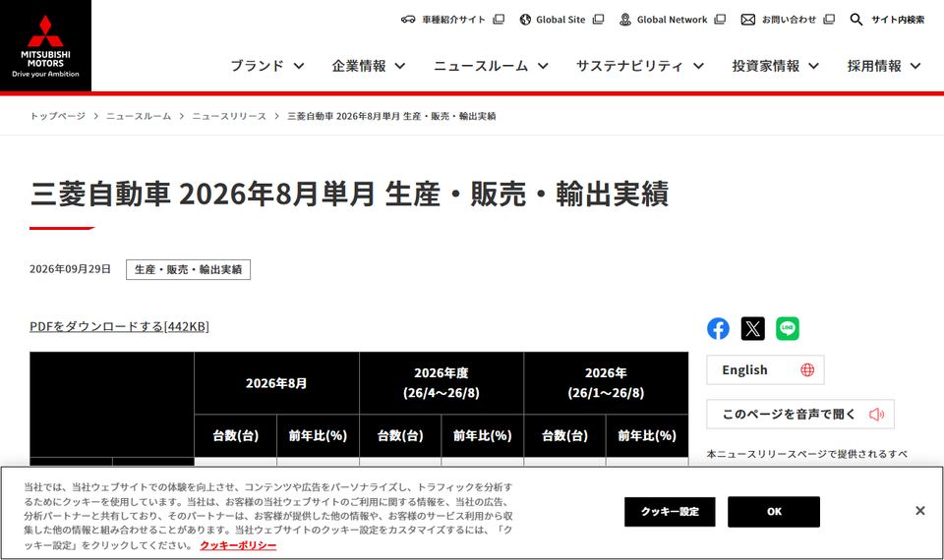Click the 2026年8月 table header
Viewport: 944px width, 560px height.
coord(276,383)
